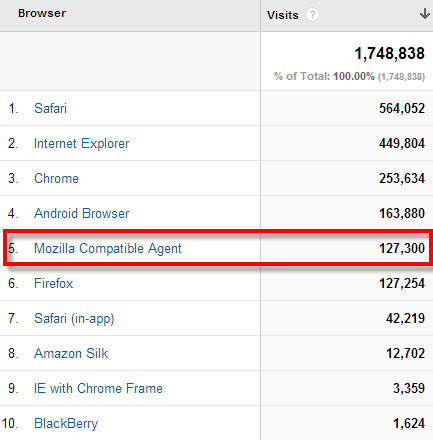Select the Browser column header
Viewport: 433px width, 440px height.
click(x=42, y=13)
